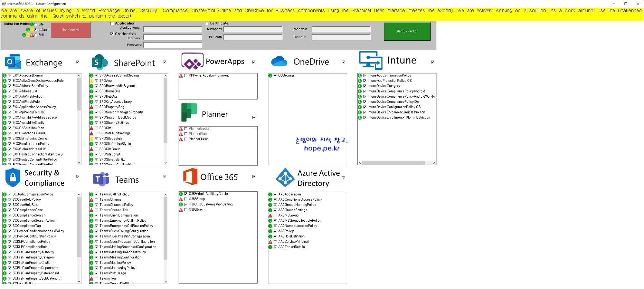Click the red A icon beside PlannerTask

(181, 139)
